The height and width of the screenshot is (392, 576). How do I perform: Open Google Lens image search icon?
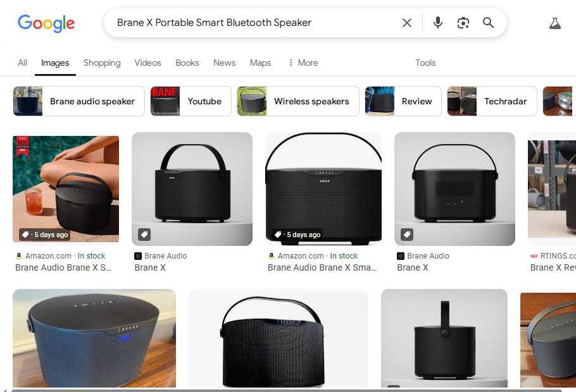[x=463, y=23]
